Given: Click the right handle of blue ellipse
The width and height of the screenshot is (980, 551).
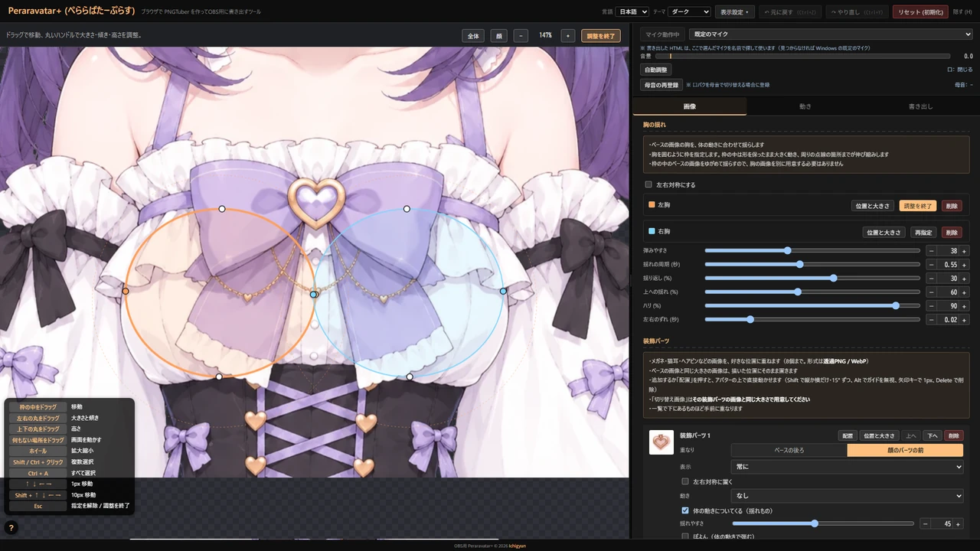Looking at the screenshot, I should (503, 292).
